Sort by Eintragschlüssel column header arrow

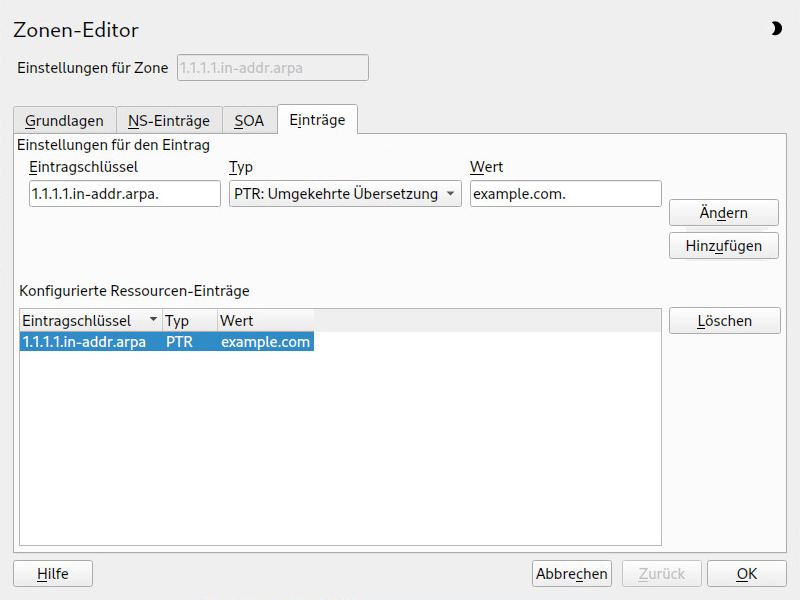pyautogui.click(x=153, y=319)
